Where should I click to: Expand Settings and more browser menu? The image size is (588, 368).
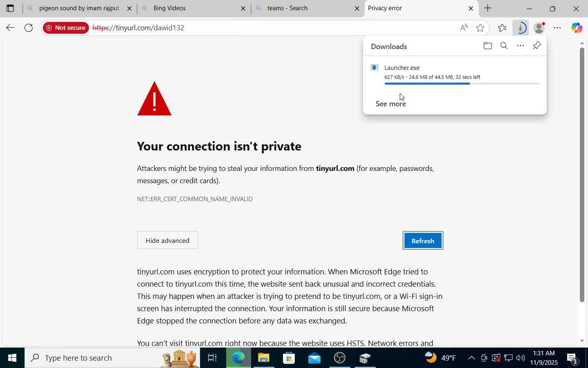[557, 28]
